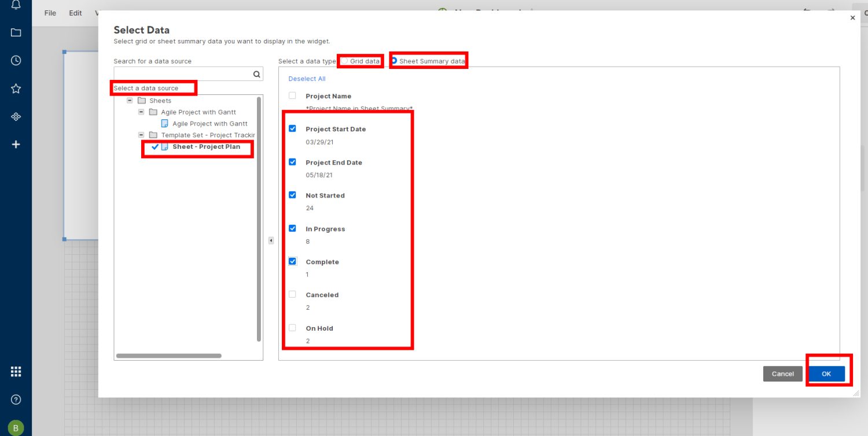
Task: Select the Sheet Summary data radio button
Action: point(393,61)
